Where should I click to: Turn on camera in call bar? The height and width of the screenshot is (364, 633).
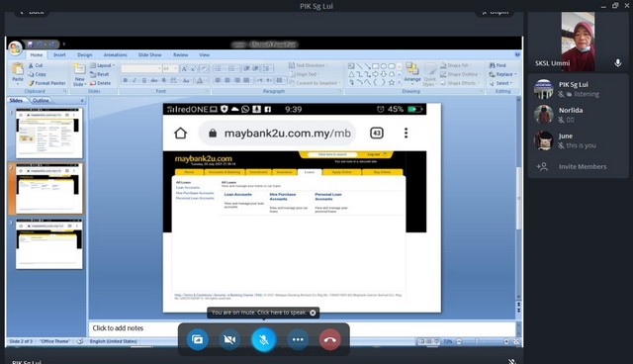[229, 339]
